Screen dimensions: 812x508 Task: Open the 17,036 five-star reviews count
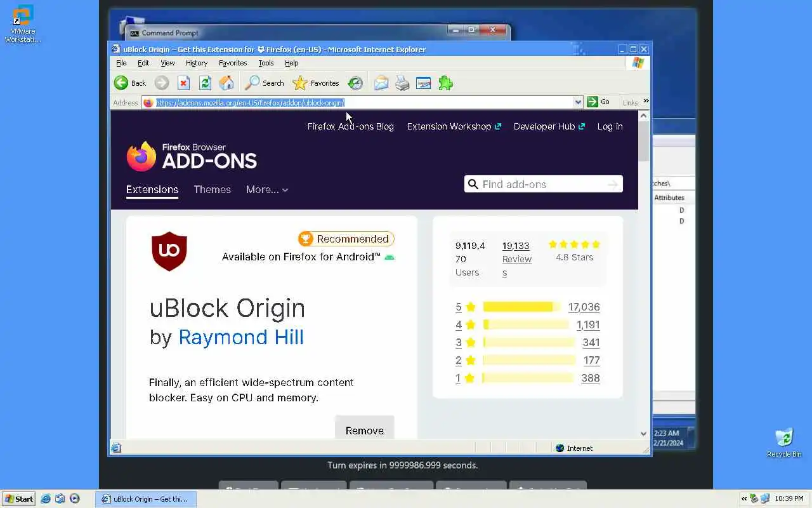coord(584,307)
